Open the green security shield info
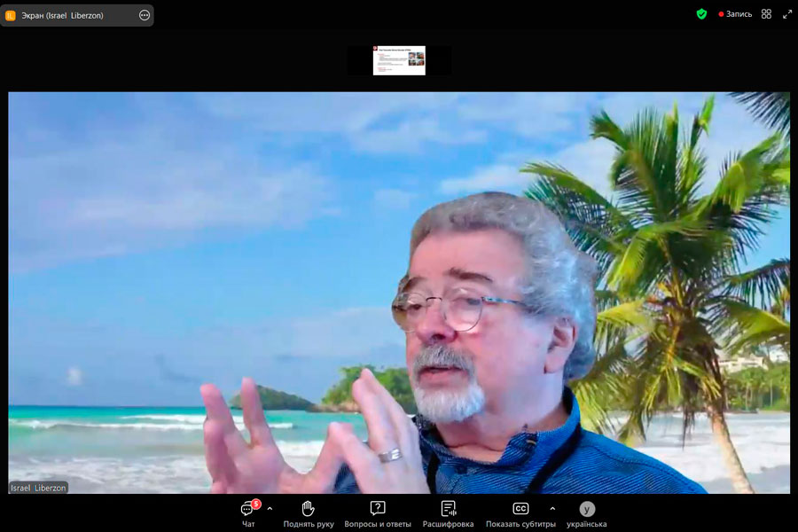Screen dimensions: 798x532 (702, 14)
